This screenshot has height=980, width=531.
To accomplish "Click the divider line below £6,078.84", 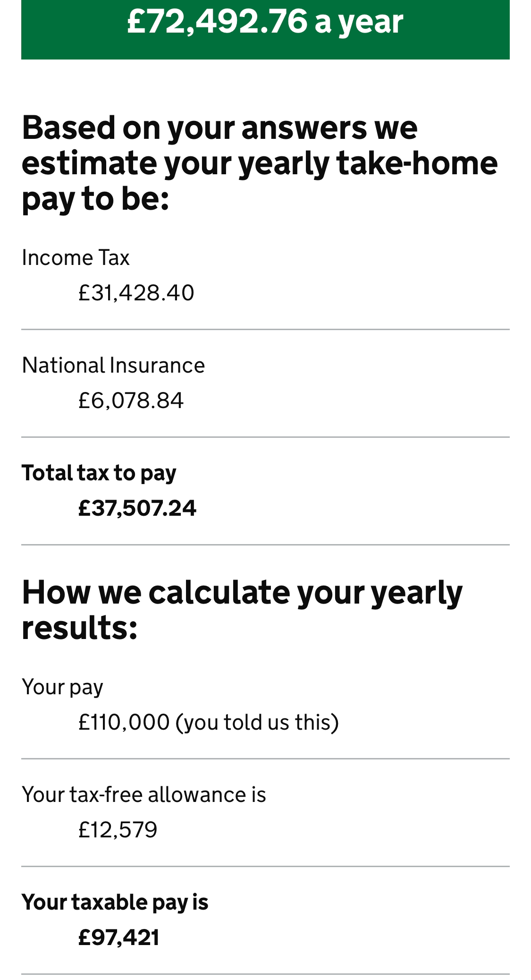I will [265, 437].
